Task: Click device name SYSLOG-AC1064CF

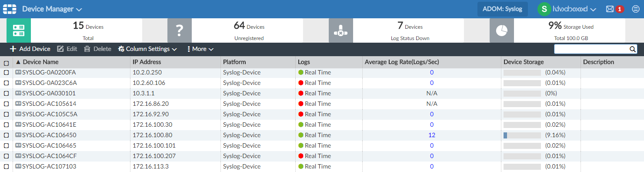Action: 50,156
